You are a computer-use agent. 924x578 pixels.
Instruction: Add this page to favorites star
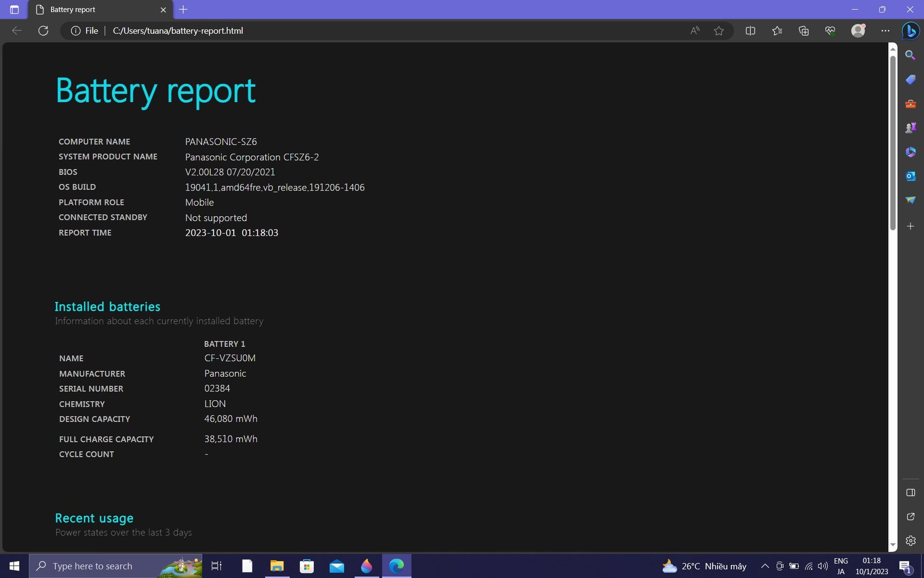[719, 31]
